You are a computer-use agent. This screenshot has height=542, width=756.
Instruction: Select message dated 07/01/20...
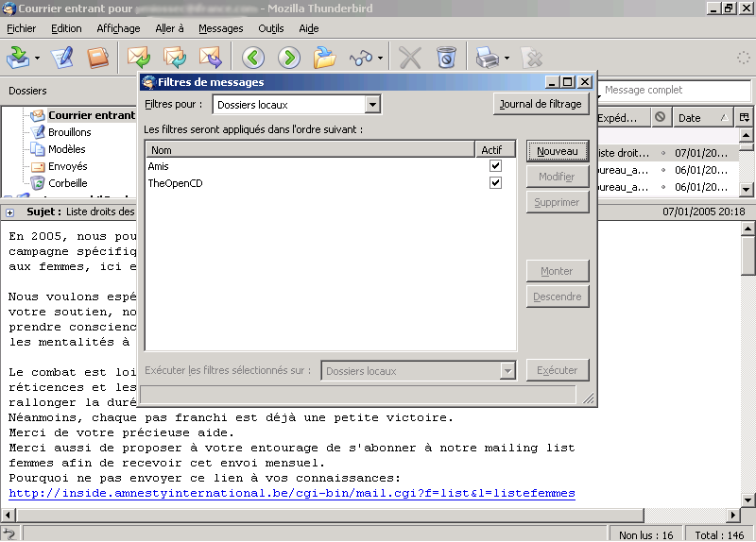[668, 154]
